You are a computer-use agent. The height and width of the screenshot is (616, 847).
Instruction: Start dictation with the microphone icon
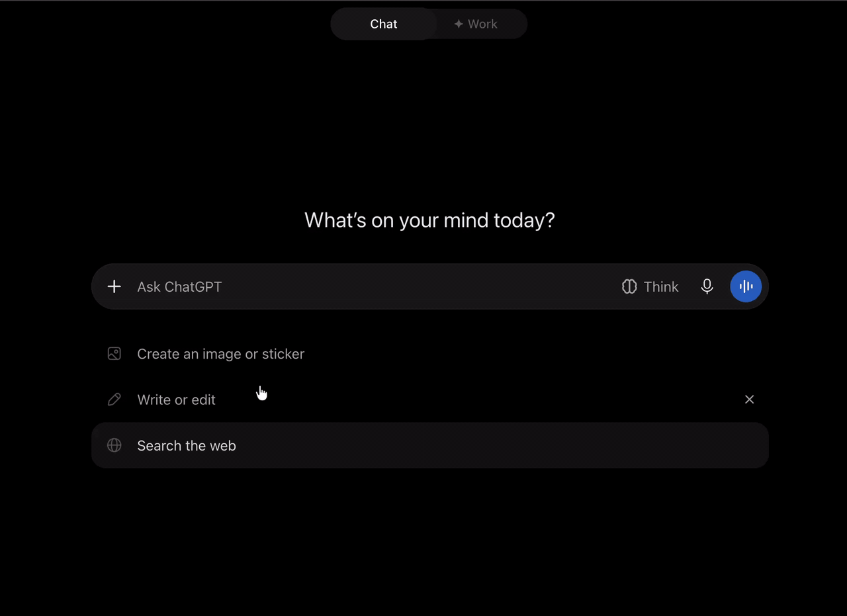point(707,286)
